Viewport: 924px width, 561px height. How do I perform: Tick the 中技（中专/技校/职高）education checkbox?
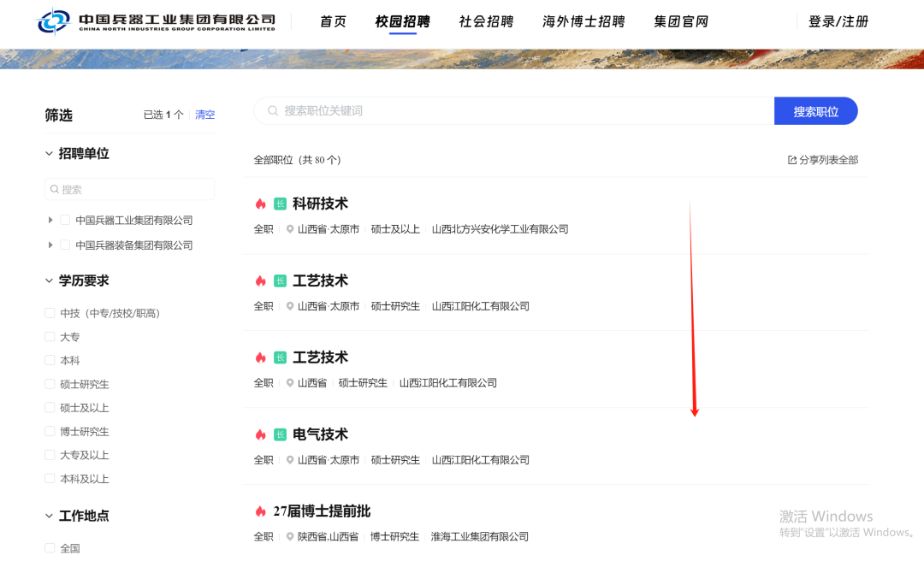pyautogui.click(x=50, y=313)
